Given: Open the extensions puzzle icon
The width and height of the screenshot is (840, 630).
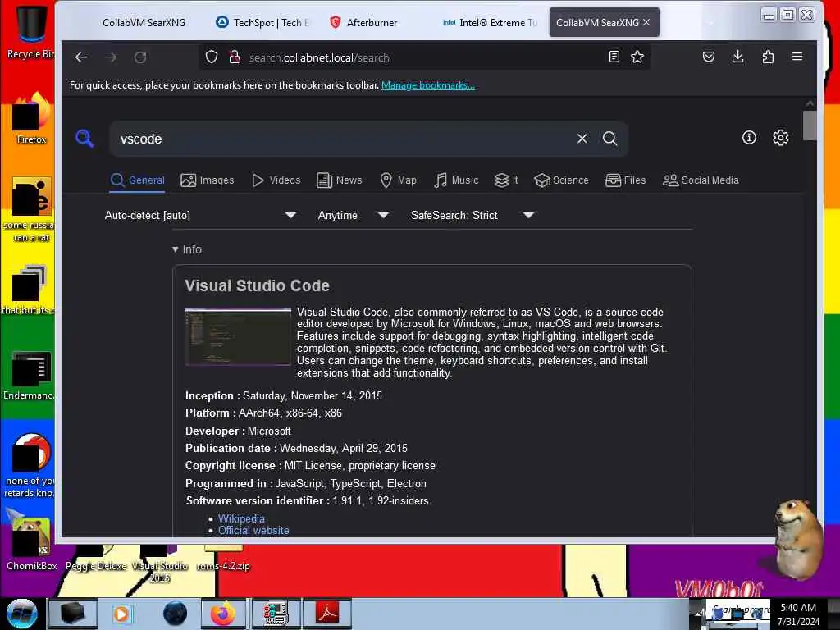Looking at the screenshot, I should coord(768,57).
